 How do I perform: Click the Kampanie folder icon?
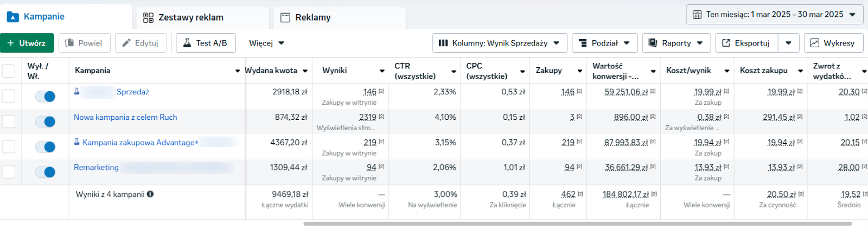[x=13, y=17]
